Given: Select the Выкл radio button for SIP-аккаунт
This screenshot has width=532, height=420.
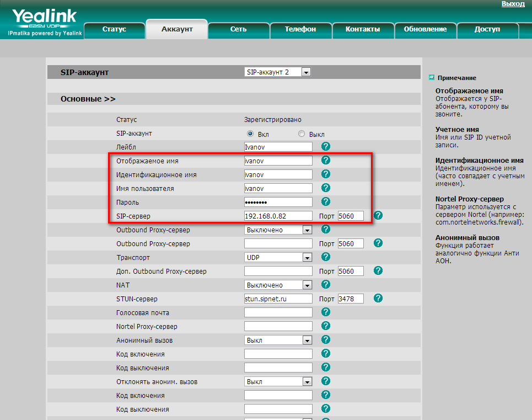Looking at the screenshot, I should [301, 134].
